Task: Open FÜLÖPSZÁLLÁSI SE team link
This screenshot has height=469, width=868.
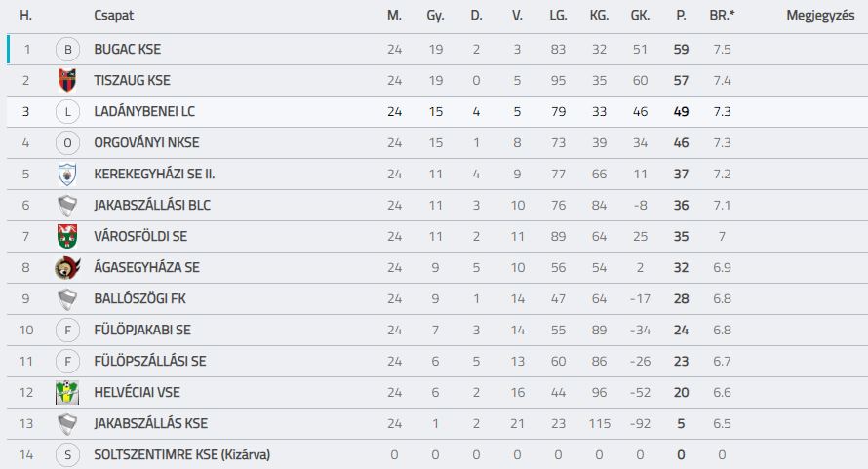Action: click(149, 361)
